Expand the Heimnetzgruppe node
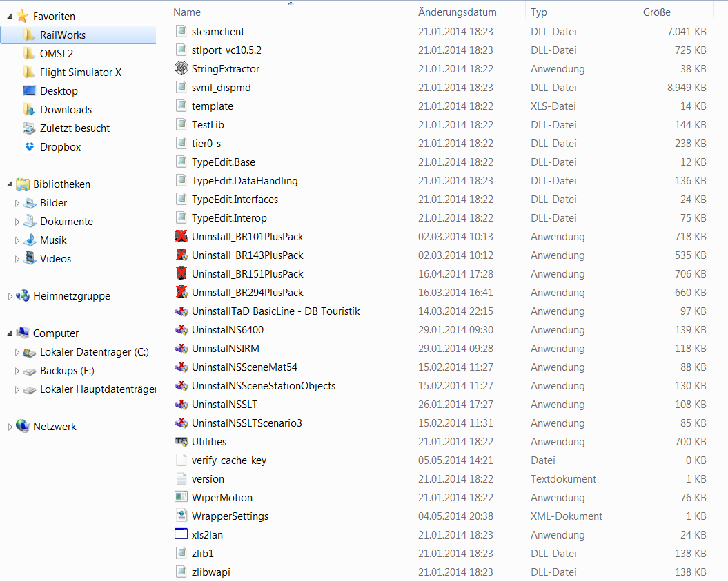728x582 pixels. pos(10,296)
